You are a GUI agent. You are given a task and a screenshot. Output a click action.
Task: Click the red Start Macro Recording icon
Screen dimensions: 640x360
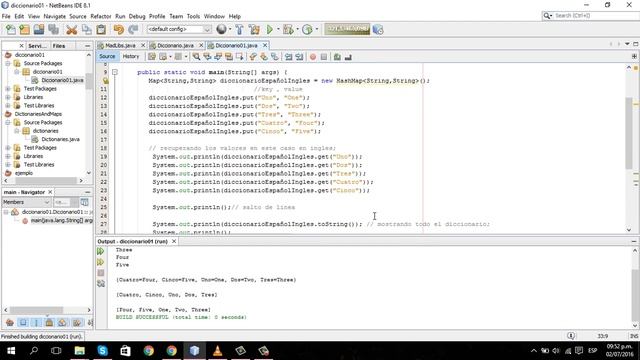pyautogui.click(x=313, y=57)
